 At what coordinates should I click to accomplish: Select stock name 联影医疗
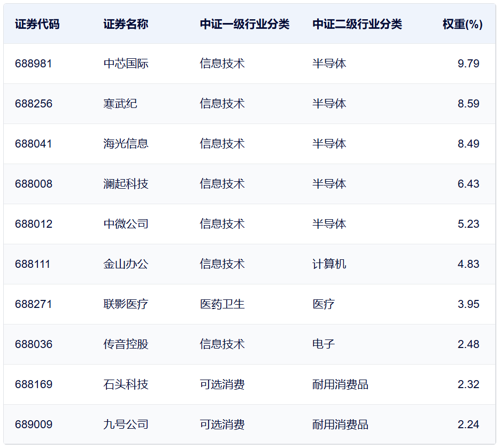(126, 304)
